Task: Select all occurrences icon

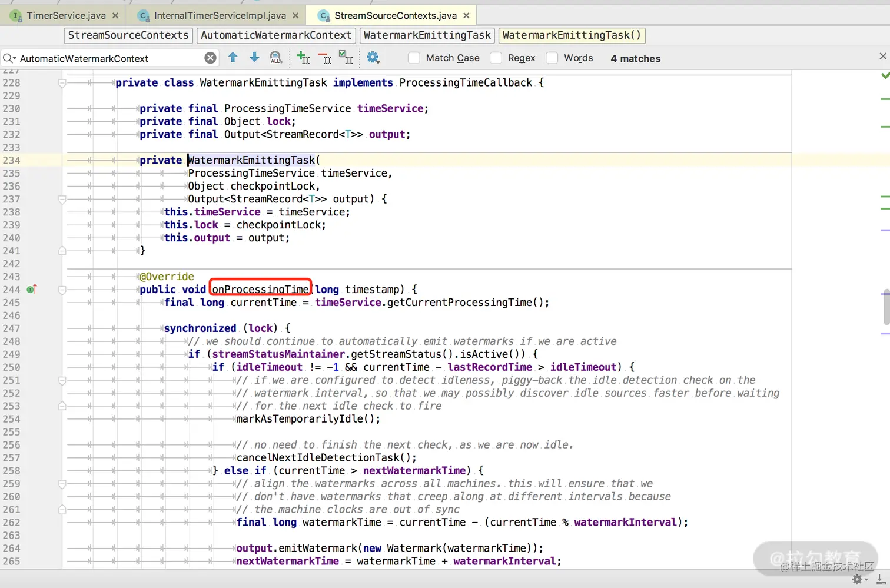Action: click(x=346, y=57)
